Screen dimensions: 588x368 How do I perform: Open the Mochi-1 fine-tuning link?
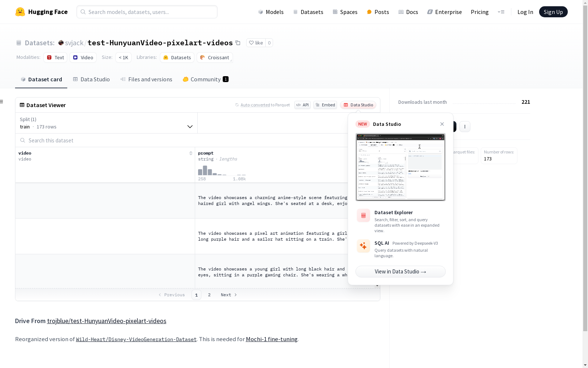(x=272, y=339)
